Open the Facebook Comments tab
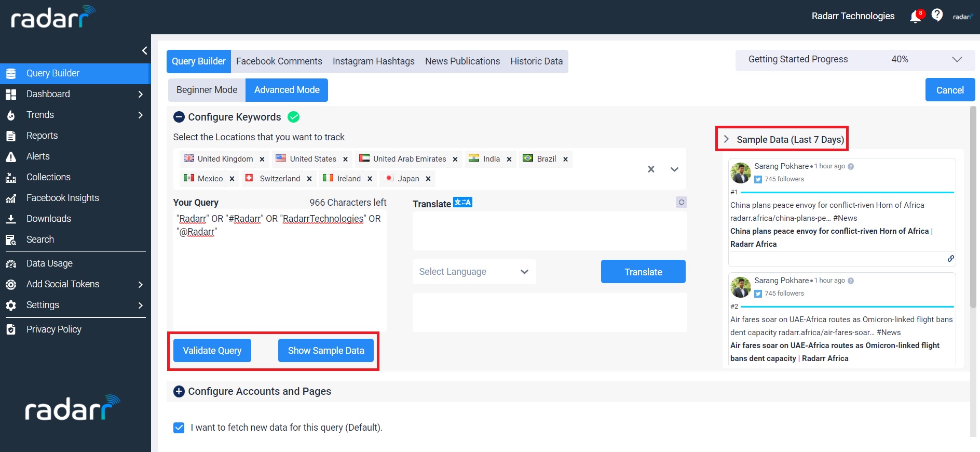Screen dimensions: 980x452 [279, 61]
